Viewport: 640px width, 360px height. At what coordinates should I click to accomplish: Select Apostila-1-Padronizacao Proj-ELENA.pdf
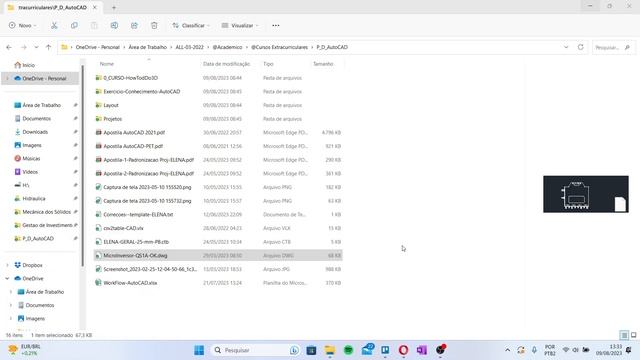click(149, 160)
